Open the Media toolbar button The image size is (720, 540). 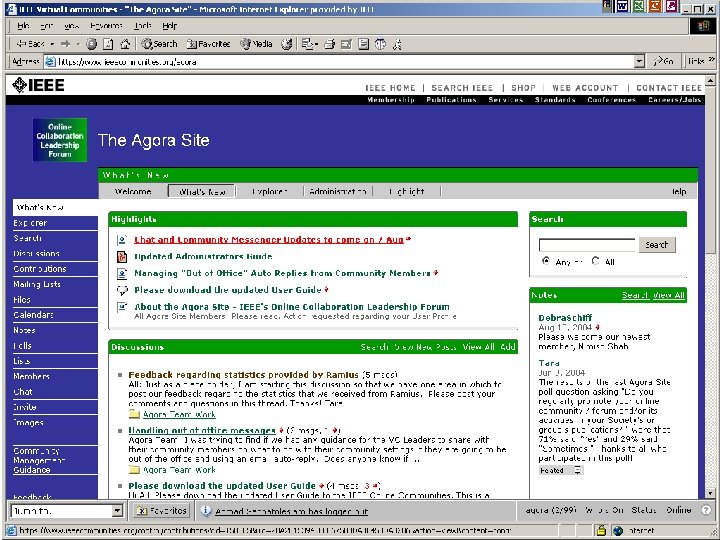click(257, 44)
